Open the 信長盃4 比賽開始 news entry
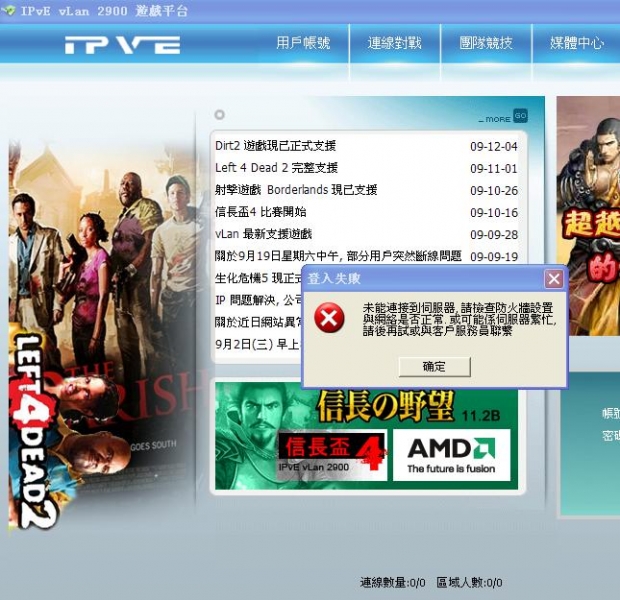The height and width of the screenshot is (600, 620). click(261, 212)
